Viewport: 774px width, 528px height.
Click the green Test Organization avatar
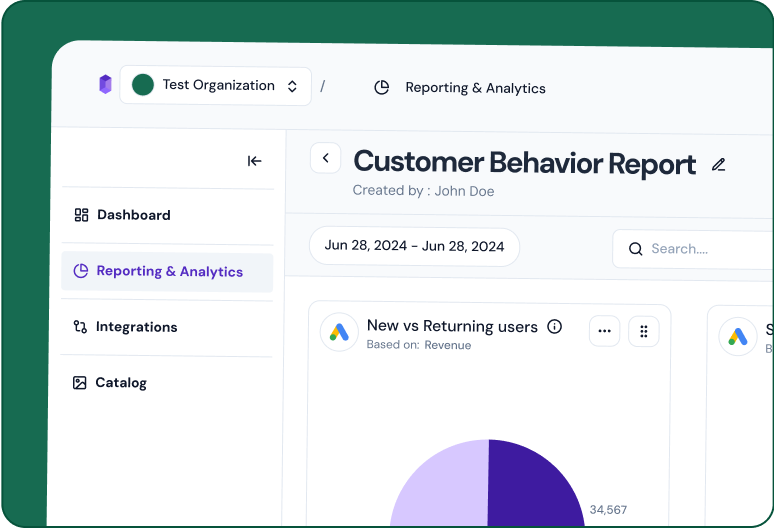tap(143, 85)
